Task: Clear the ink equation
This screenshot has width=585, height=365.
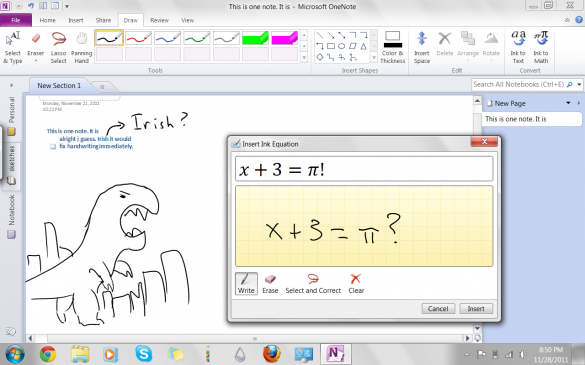Action: (x=356, y=284)
